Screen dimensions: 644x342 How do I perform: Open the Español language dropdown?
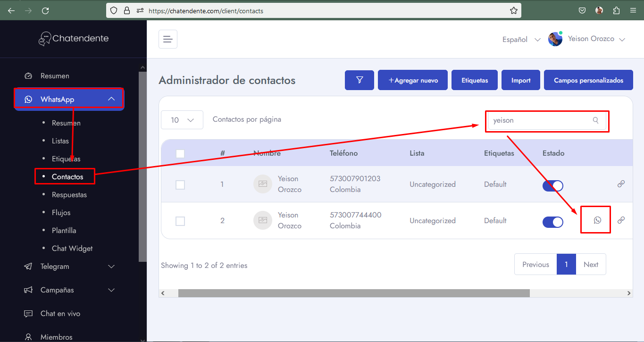point(521,40)
